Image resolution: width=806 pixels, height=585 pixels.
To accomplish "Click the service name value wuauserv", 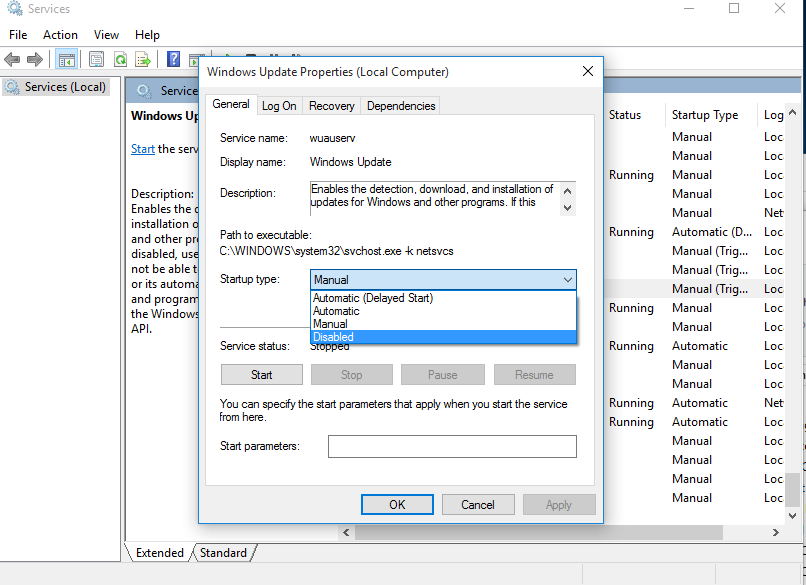I will point(332,138).
